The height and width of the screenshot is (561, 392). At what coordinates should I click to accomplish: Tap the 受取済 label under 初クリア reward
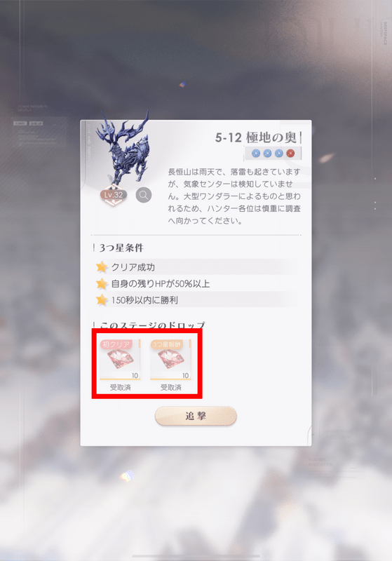tap(120, 388)
